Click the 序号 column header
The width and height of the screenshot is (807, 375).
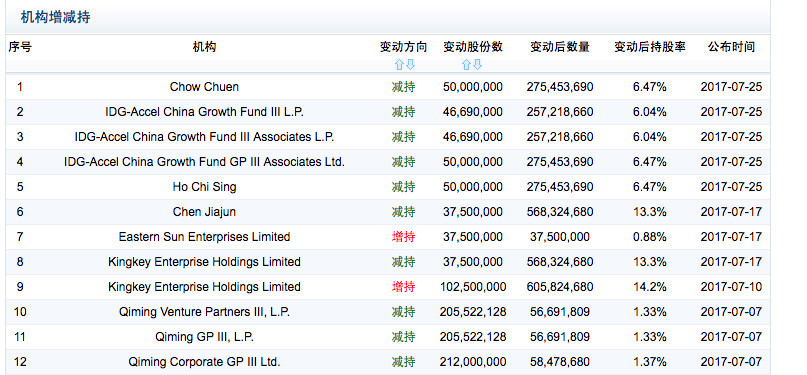pyautogui.click(x=20, y=47)
